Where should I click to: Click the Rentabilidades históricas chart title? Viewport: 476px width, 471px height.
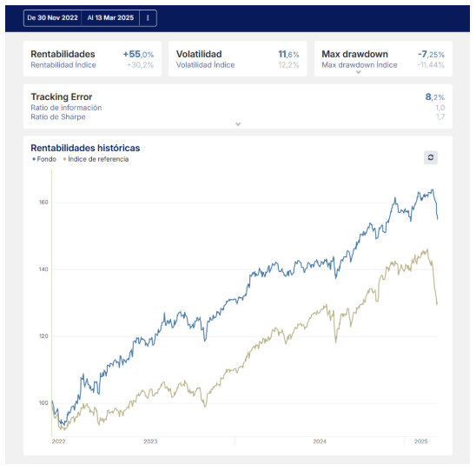(x=85, y=148)
